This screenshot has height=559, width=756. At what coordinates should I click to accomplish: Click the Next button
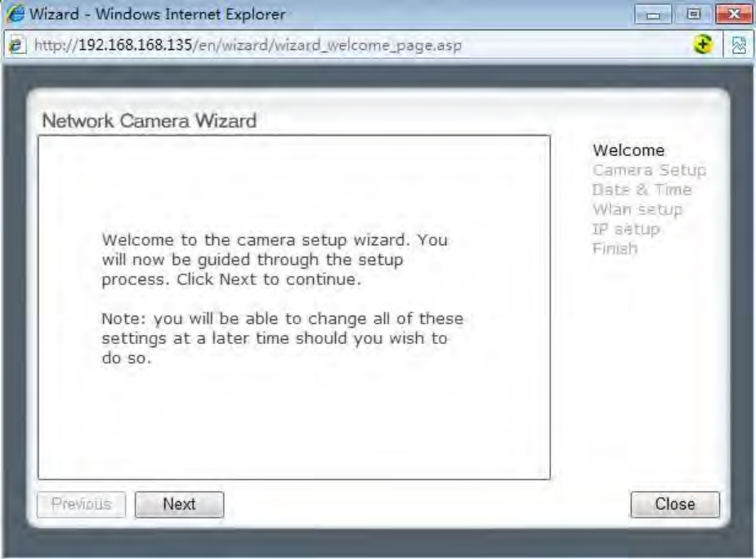point(179,504)
